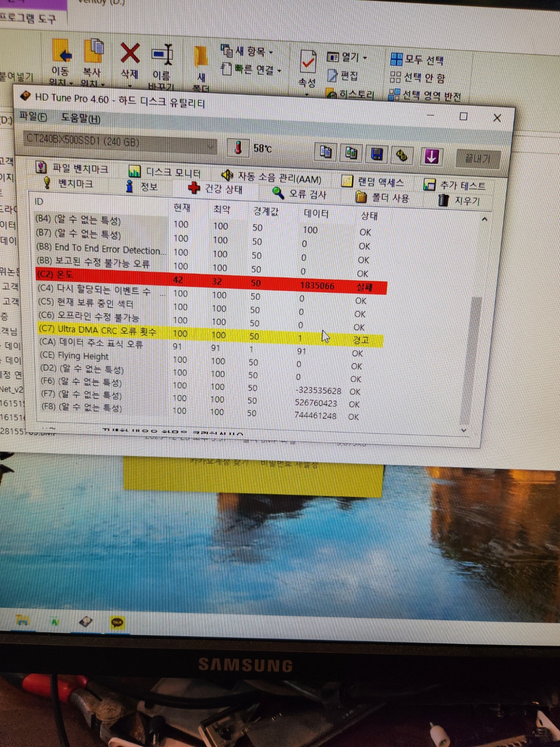Click the HD Tune hard disk taskbar icon
This screenshot has width=560, height=747.
[x=86, y=622]
